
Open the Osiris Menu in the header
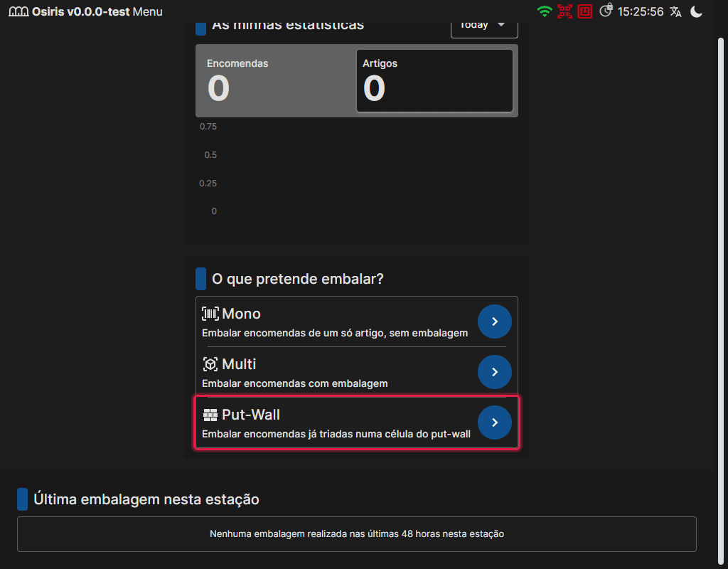tap(148, 11)
